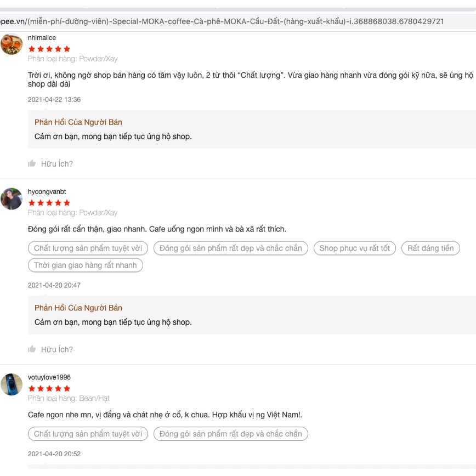
Task: Click the five-star rating of votuylove1996
Action: 49,388
